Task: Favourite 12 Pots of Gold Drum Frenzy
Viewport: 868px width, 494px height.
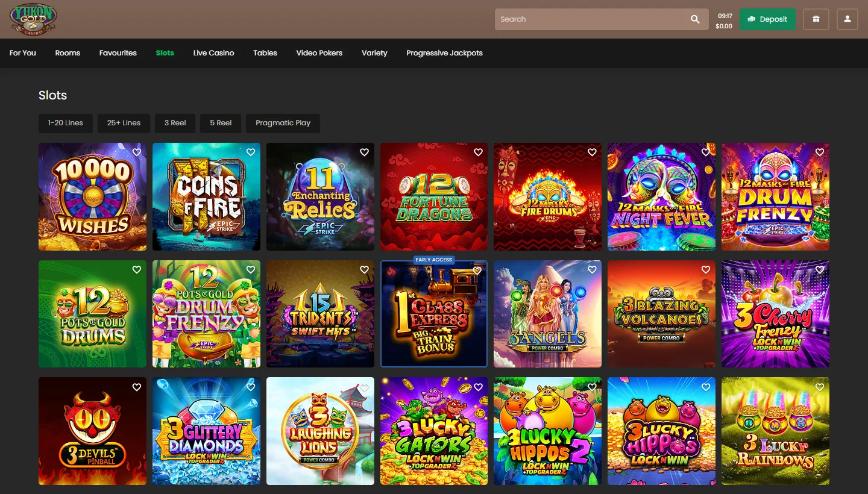Action: click(x=250, y=270)
